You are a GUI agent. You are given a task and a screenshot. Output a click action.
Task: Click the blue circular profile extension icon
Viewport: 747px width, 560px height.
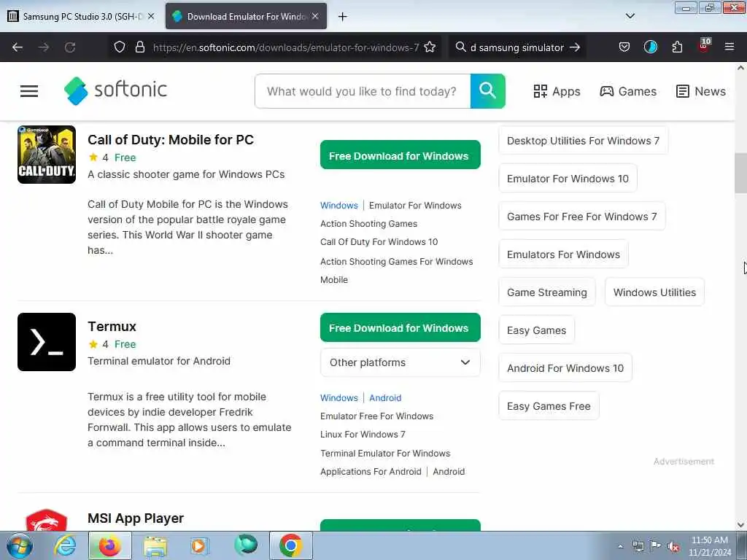650,47
